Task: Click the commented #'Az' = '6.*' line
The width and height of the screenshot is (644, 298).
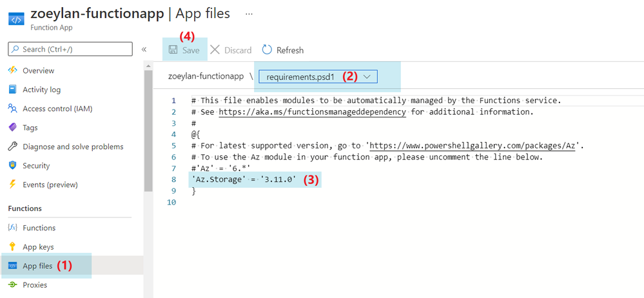Action: click(x=221, y=168)
